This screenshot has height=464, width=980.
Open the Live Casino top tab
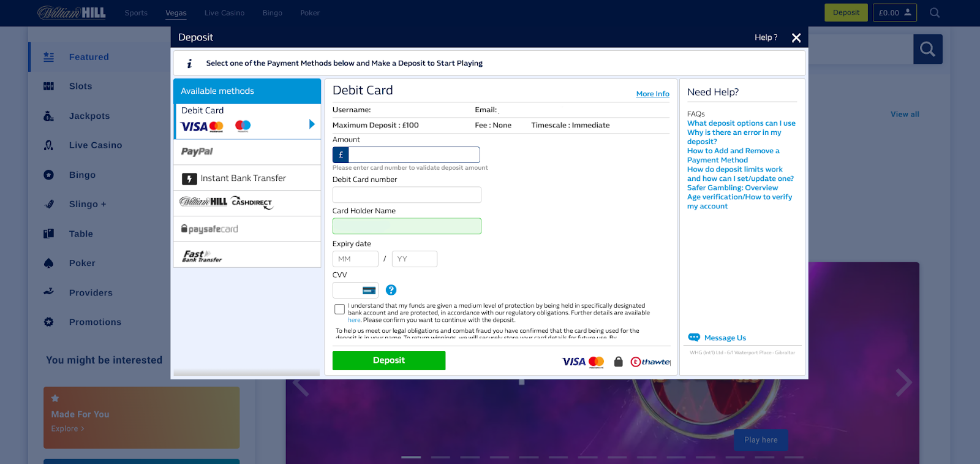pos(224,13)
